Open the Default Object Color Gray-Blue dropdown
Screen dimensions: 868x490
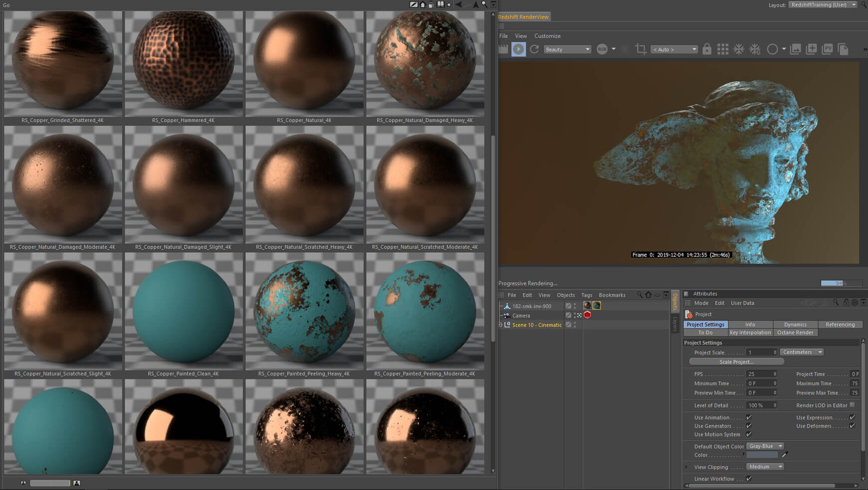pyautogui.click(x=765, y=446)
